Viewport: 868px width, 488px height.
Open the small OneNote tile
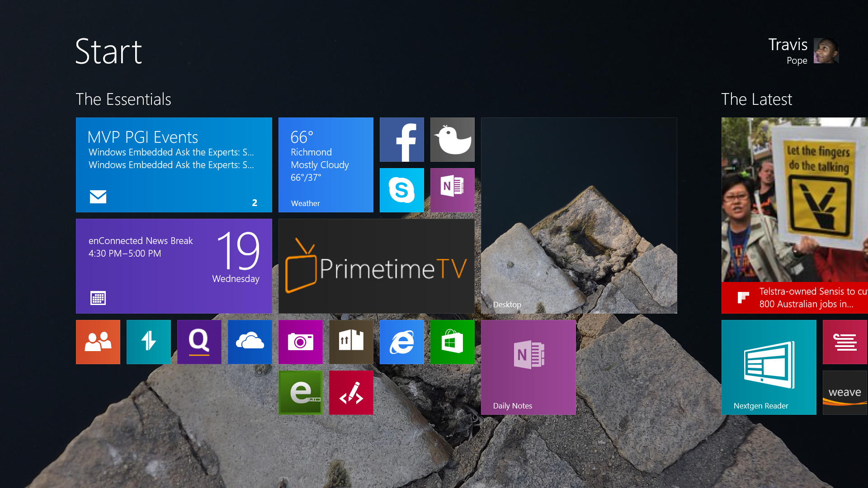click(453, 190)
